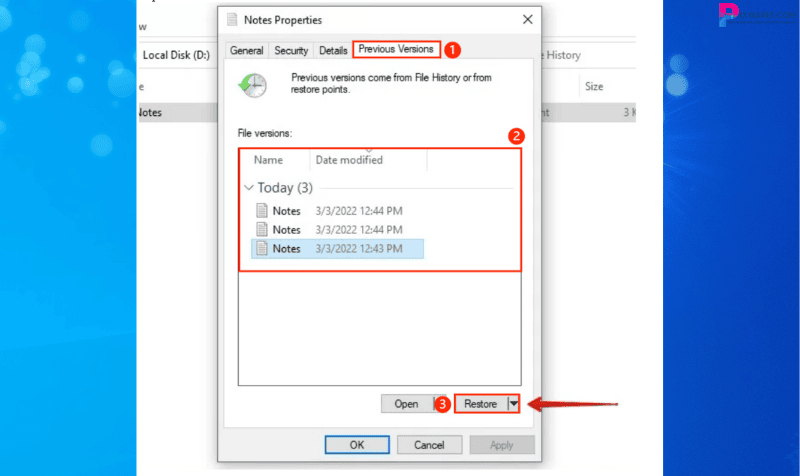800x476 pixels.
Task: Click the pink logo in the top-right corner
Action: [729, 14]
